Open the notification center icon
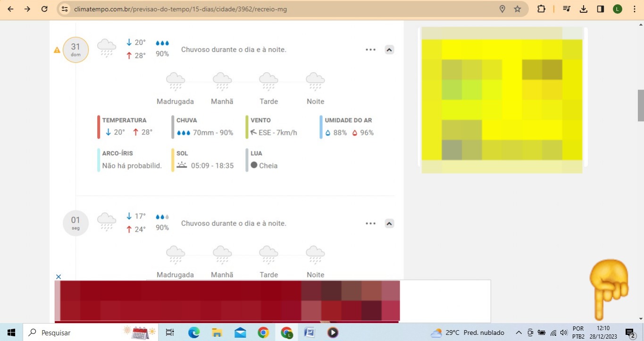Viewport: 644px width, 341px height. [x=630, y=333]
